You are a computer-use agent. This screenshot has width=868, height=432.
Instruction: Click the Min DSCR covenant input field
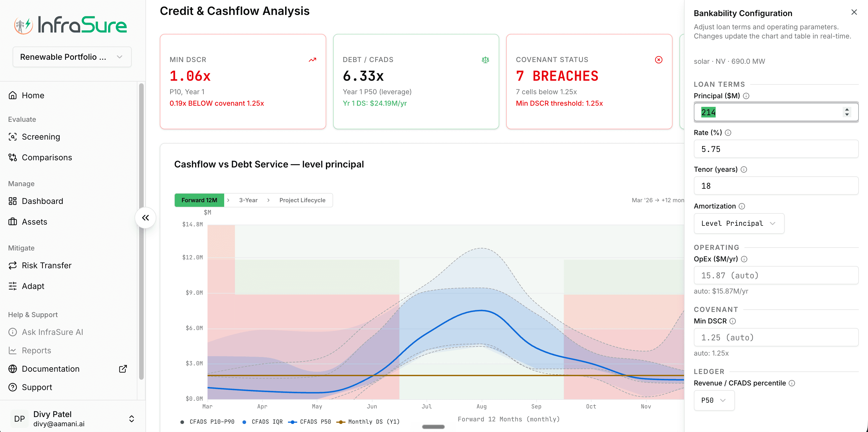pyautogui.click(x=776, y=337)
